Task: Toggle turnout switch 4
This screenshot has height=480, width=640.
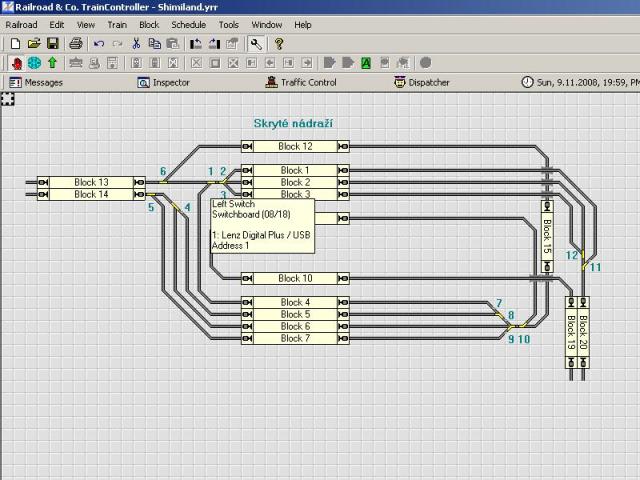Action: pyautogui.click(x=176, y=206)
